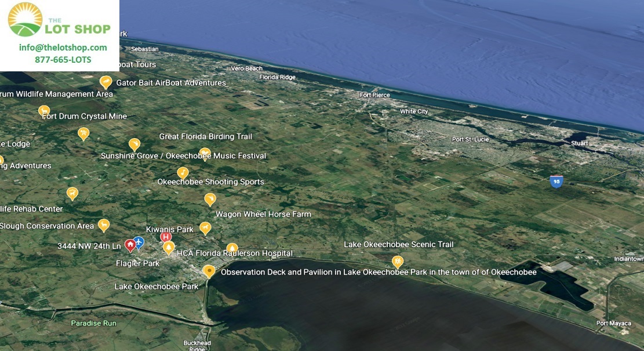Click the red hospital H marker

(166, 237)
